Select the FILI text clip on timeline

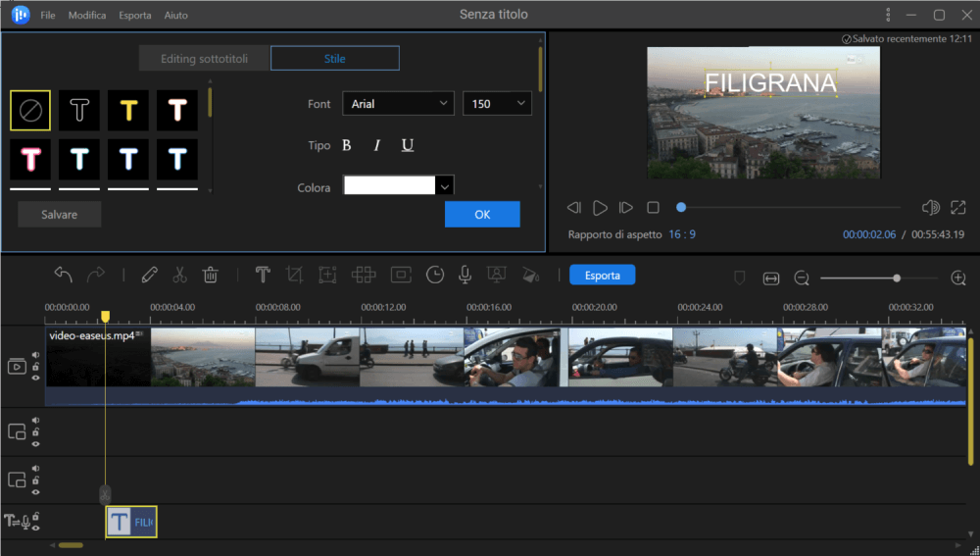131,522
